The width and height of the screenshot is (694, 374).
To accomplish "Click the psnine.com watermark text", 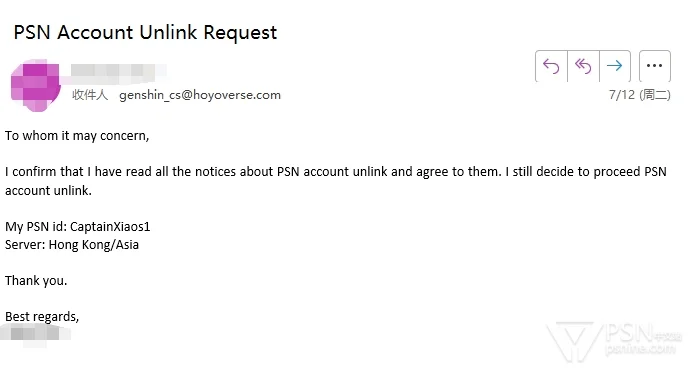I will pos(640,348).
